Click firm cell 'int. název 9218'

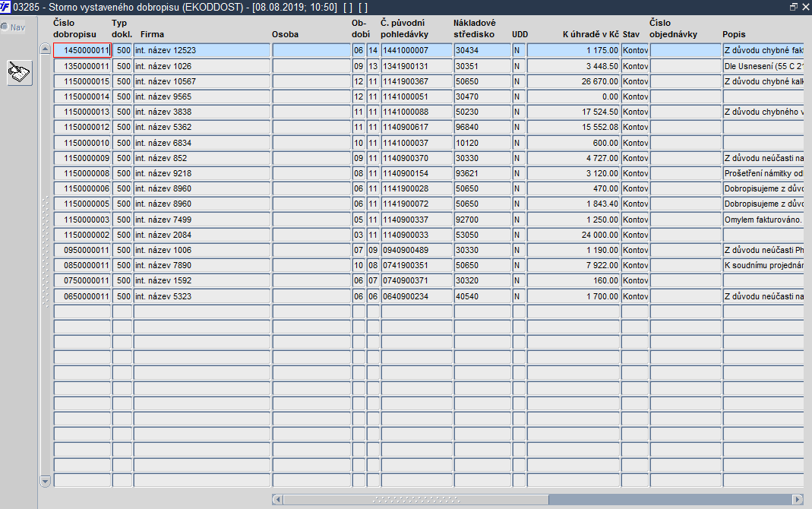tap(202, 173)
